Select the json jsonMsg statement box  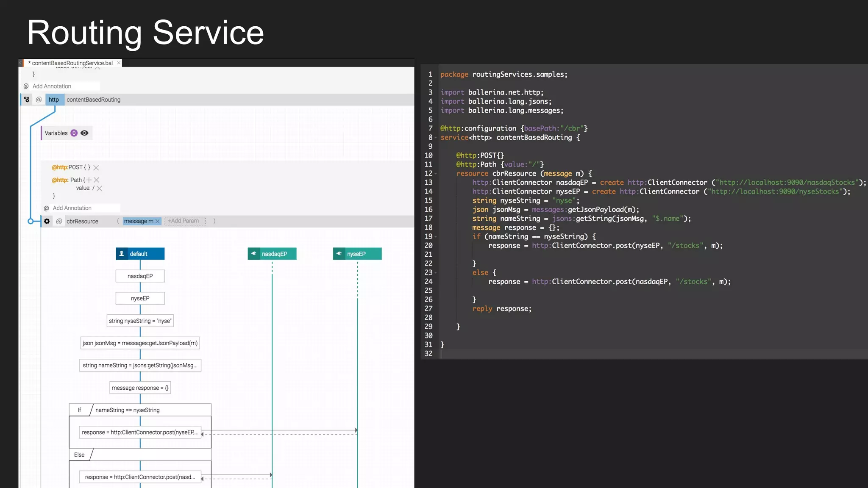pos(140,343)
